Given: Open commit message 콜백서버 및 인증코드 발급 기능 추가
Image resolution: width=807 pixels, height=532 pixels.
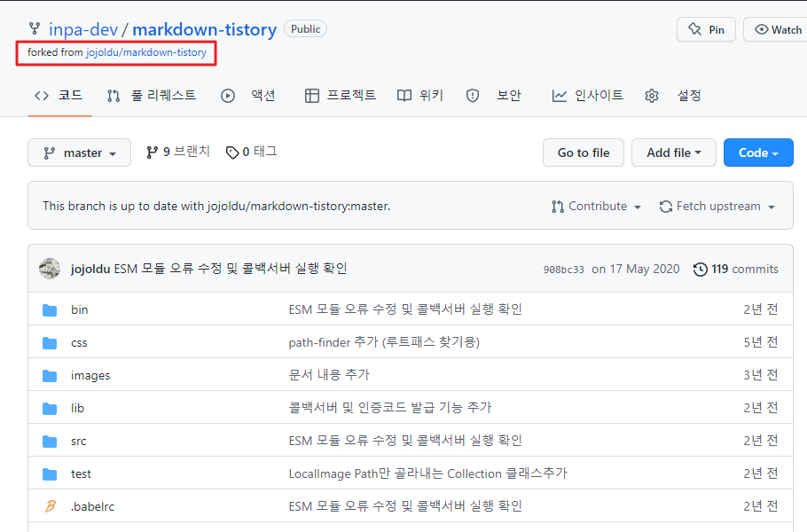Looking at the screenshot, I should pos(390,408).
